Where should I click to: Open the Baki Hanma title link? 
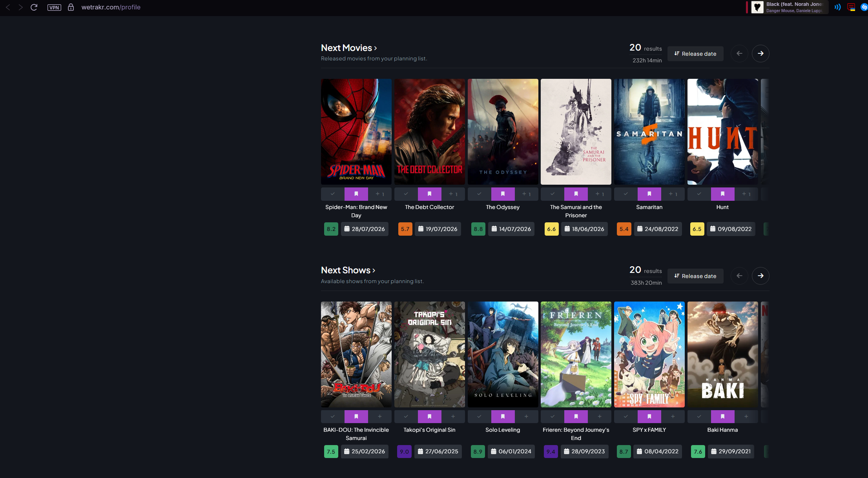pos(722,430)
